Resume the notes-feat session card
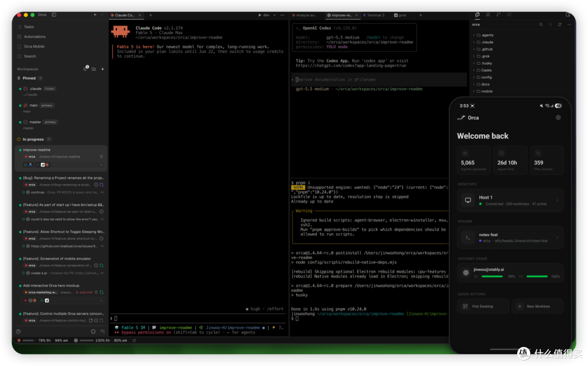The width and height of the screenshot is (588, 366). pyautogui.click(x=510, y=238)
